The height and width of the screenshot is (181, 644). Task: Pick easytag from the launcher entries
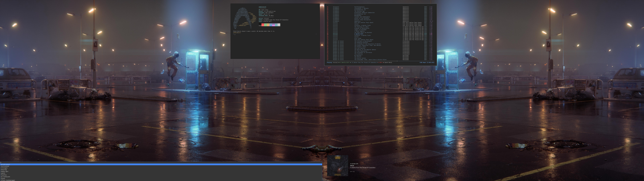pyautogui.click(x=4, y=170)
